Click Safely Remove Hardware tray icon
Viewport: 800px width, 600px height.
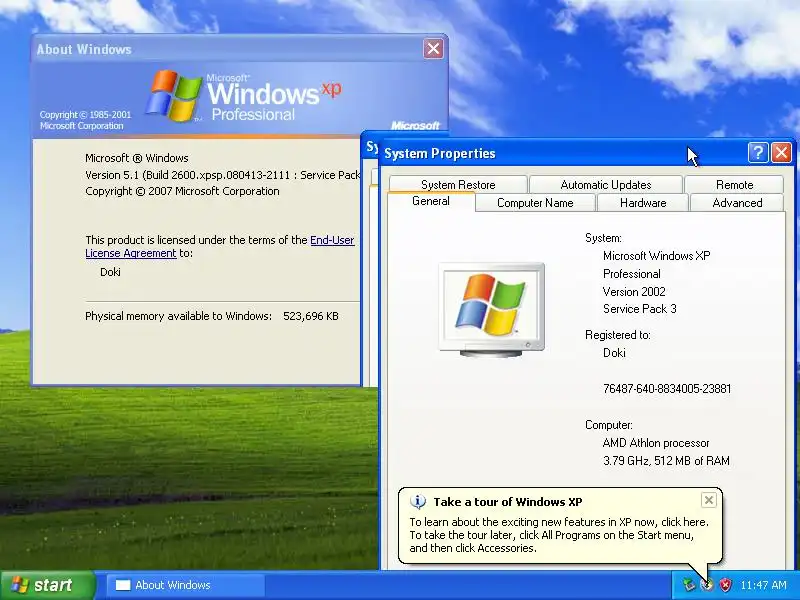tap(689, 585)
